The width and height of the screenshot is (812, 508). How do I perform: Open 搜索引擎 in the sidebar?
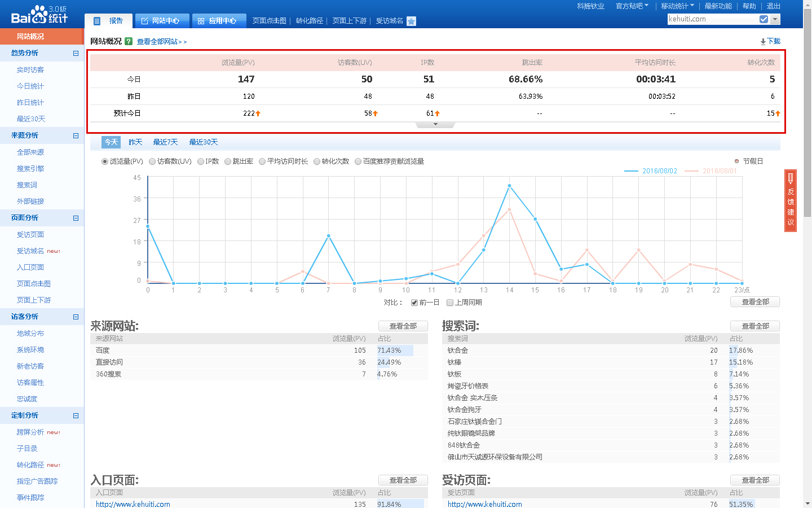pos(30,169)
